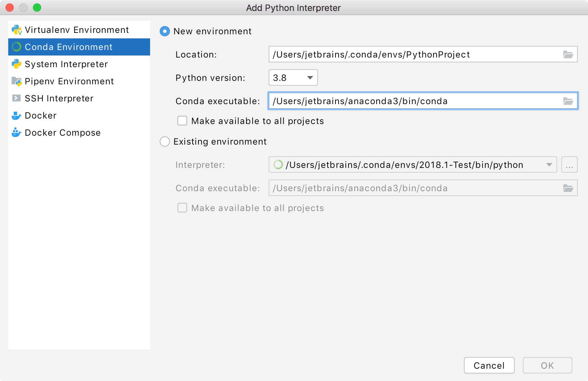Click the Conda Environment circular icon
The height and width of the screenshot is (381, 588).
click(16, 47)
